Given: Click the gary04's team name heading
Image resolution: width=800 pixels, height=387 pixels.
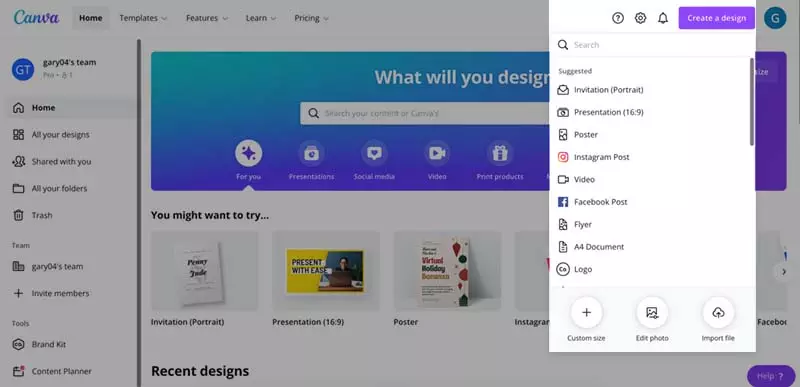Looking at the screenshot, I should (69, 62).
